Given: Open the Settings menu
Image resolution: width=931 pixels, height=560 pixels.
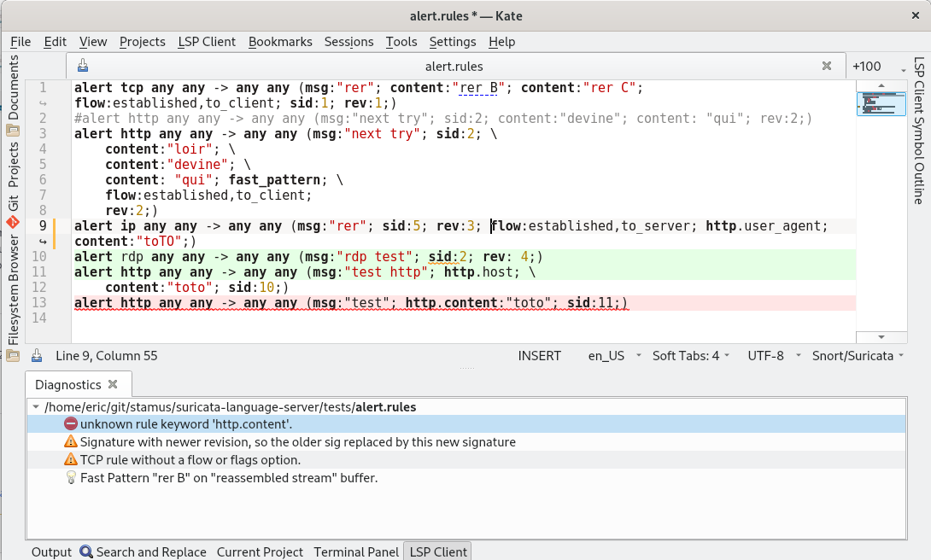Looking at the screenshot, I should [453, 42].
